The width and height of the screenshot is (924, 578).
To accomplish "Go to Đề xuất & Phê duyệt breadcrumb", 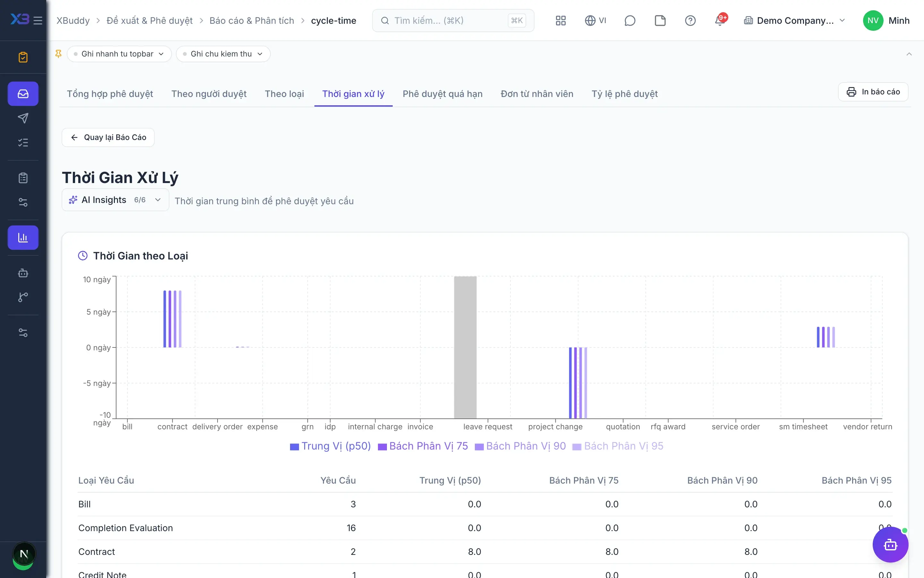I will click(150, 20).
